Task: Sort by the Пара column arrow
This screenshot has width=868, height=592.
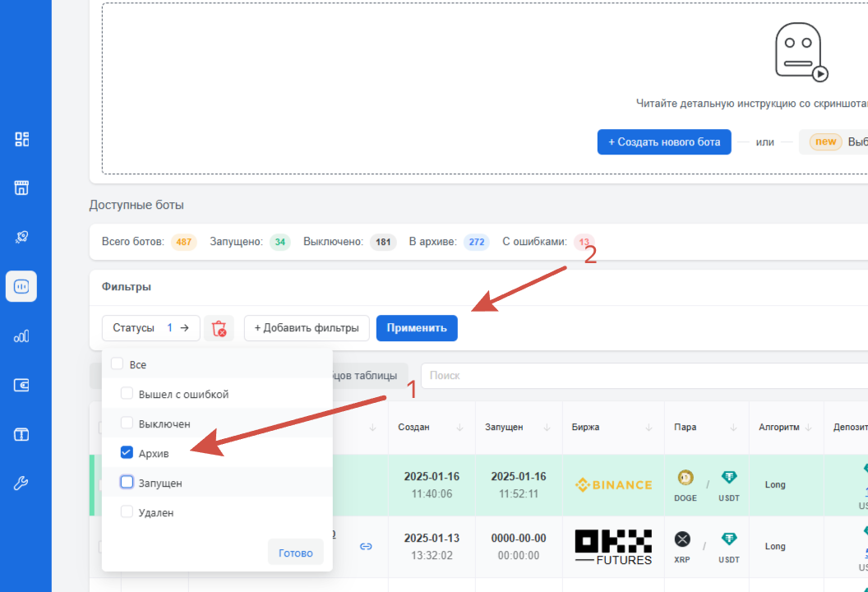Action: pyautogui.click(x=733, y=428)
